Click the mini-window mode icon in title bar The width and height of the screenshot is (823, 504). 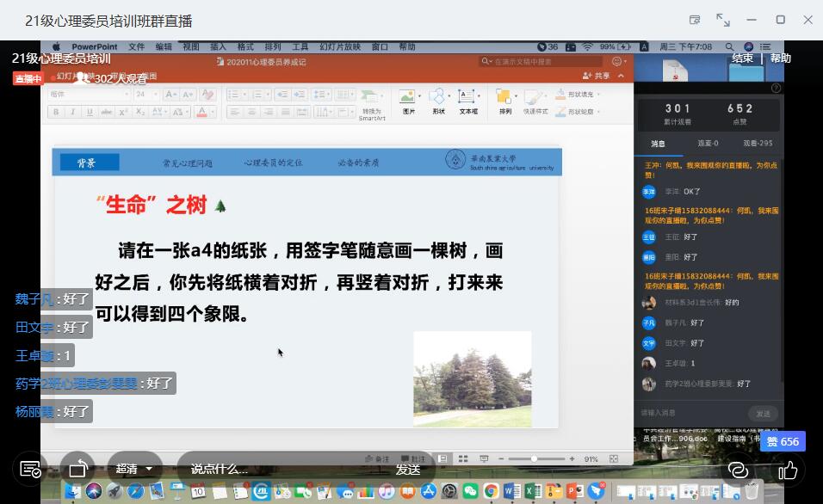pos(695,20)
